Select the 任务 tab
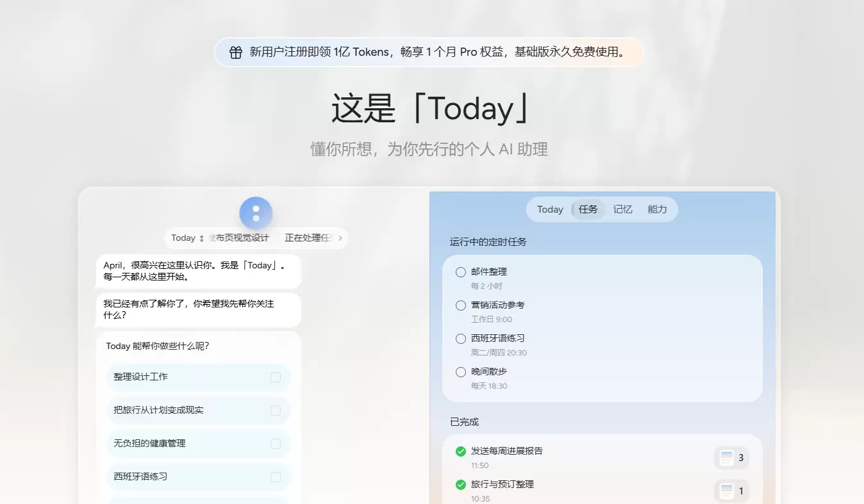 click(588, 209)
